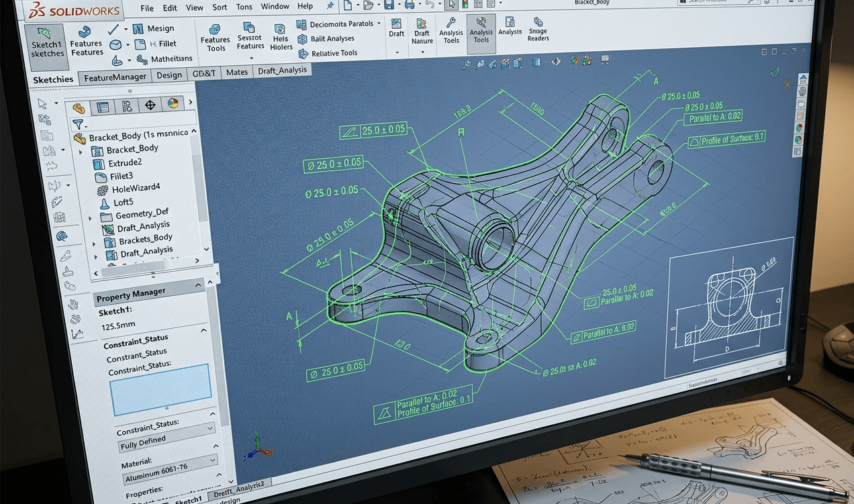Image resolution: width=854 pixels, height=504 pixels.
Task: Select the pie-chart DisplayManager panel icon
Action: click(x=173, y=105)
